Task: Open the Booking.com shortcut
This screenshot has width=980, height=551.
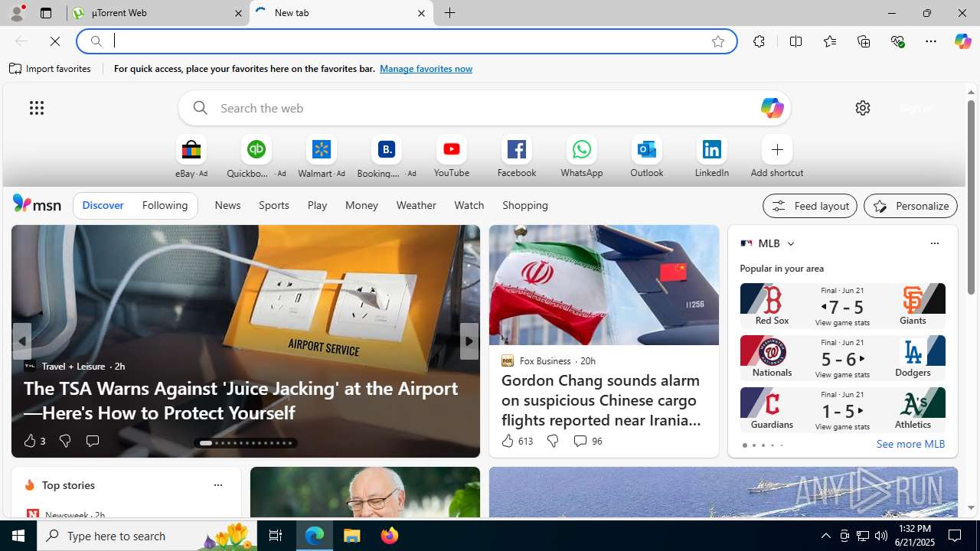Action: pos(387,157)
